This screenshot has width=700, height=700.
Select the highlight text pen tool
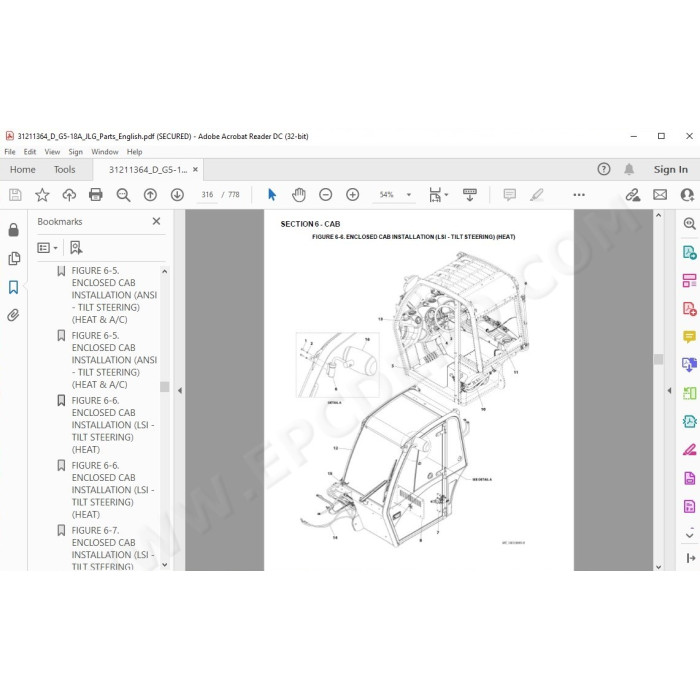pos(537,195)
